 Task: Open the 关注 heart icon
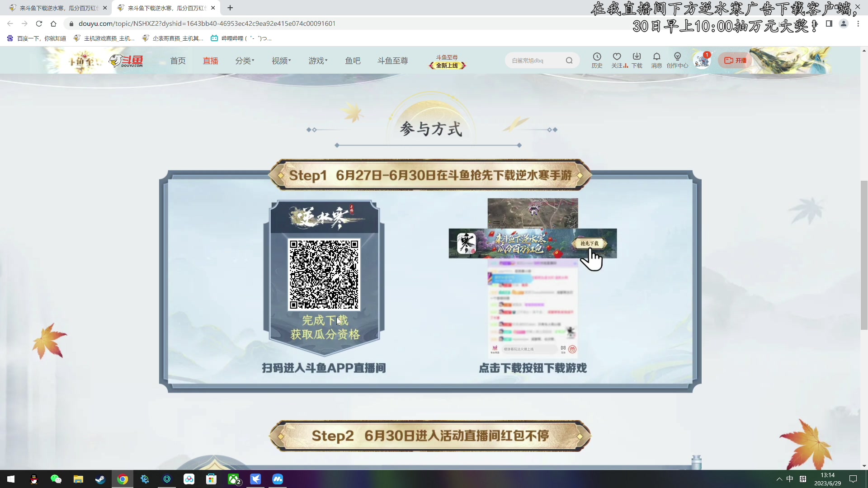tap(617, 60)
